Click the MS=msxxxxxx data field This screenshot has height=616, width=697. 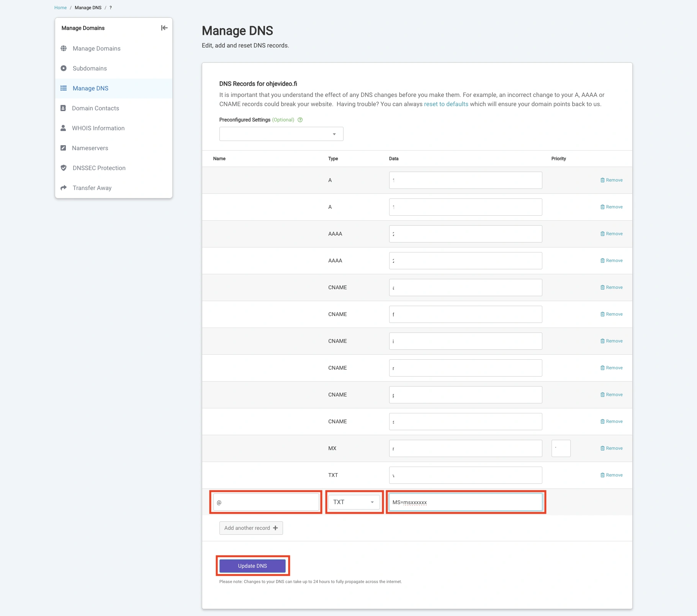pyautogui.click(x=466, y=502)
